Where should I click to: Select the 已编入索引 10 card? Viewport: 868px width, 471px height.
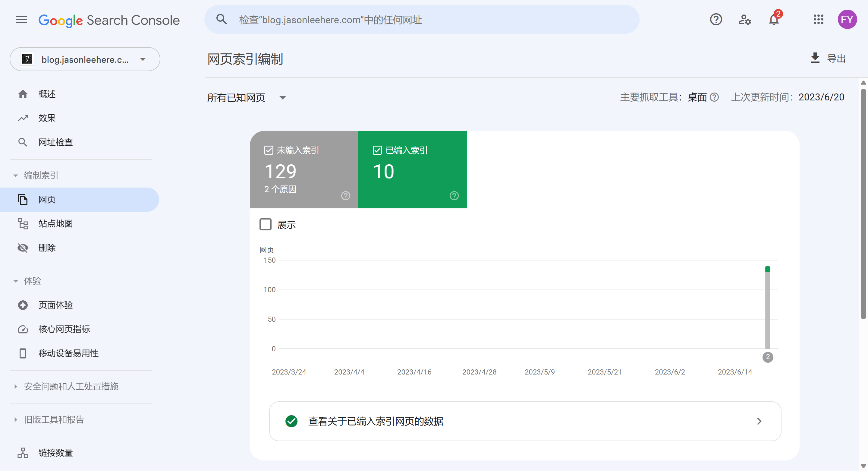[x=412, y=169]
